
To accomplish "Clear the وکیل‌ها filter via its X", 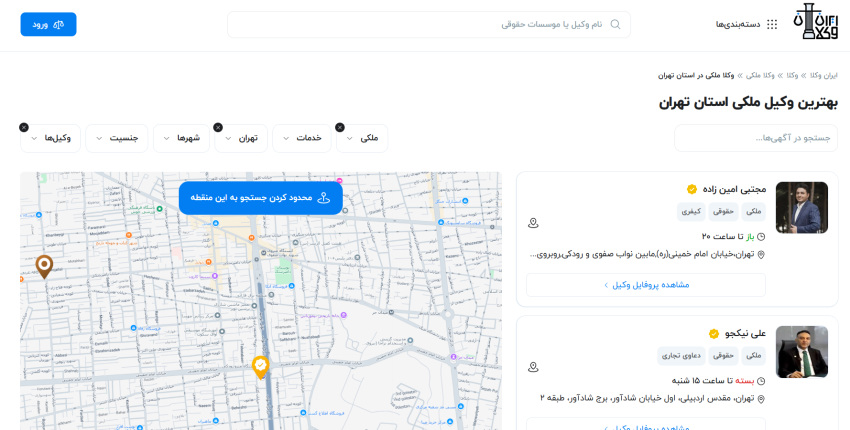I will [x=24, y=127].
